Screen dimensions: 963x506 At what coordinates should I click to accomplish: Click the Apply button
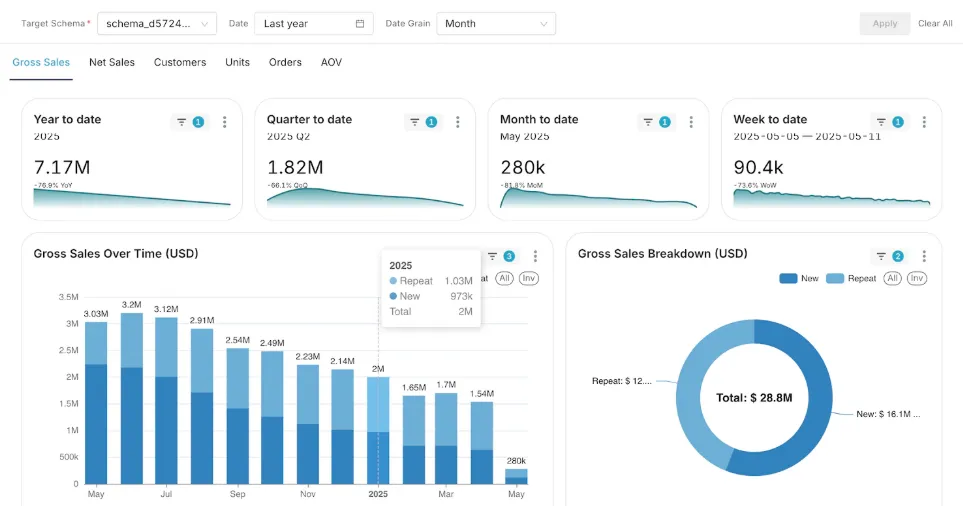884,23
